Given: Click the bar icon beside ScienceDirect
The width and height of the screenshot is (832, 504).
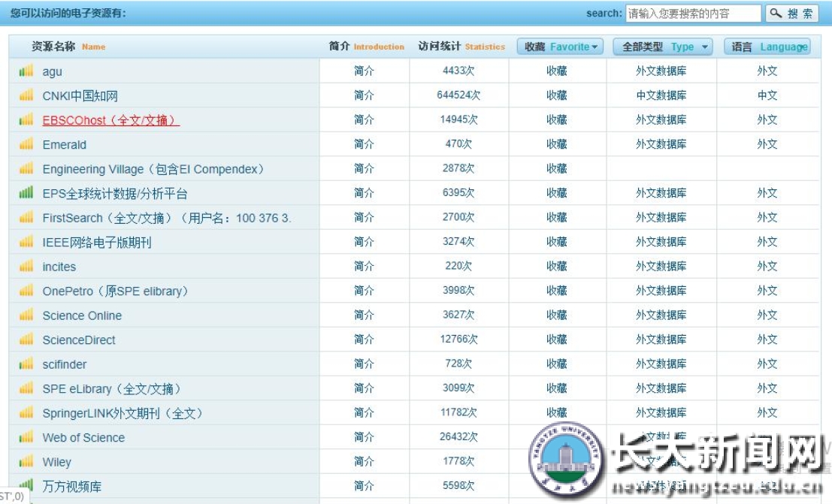Looking at the screenshot, I should pos(26,339).
